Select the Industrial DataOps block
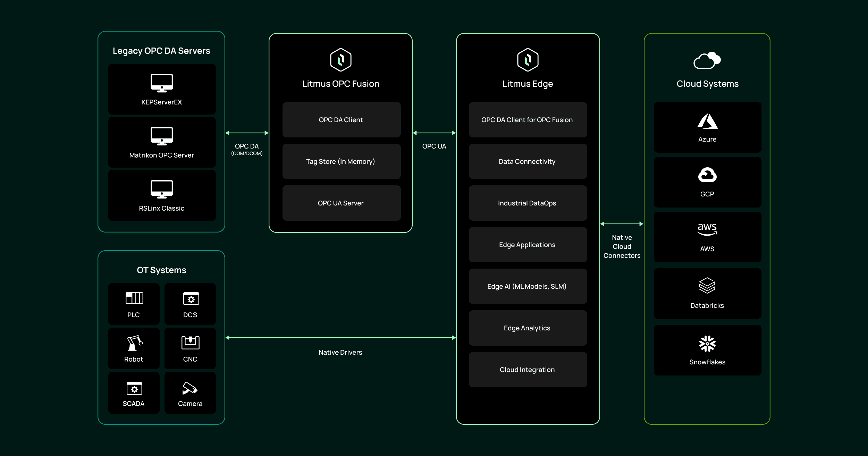The width and height of the screenshot is (868, 456). coord(528,203)
